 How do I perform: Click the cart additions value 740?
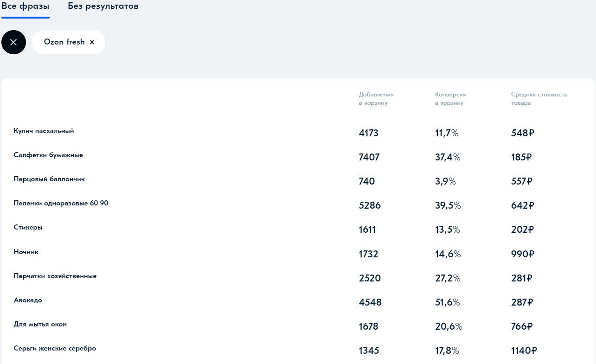point(367,182)
